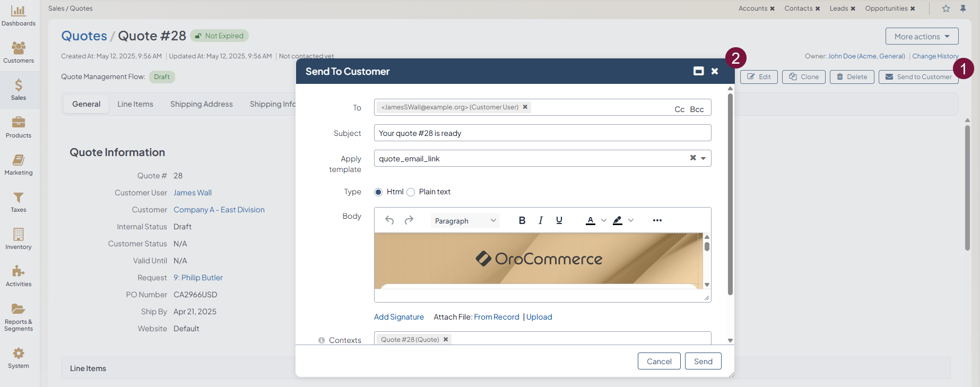This screenshot has height=387, width=980.
Task: Open the Shipping Address tab
Action: [201, 104]
